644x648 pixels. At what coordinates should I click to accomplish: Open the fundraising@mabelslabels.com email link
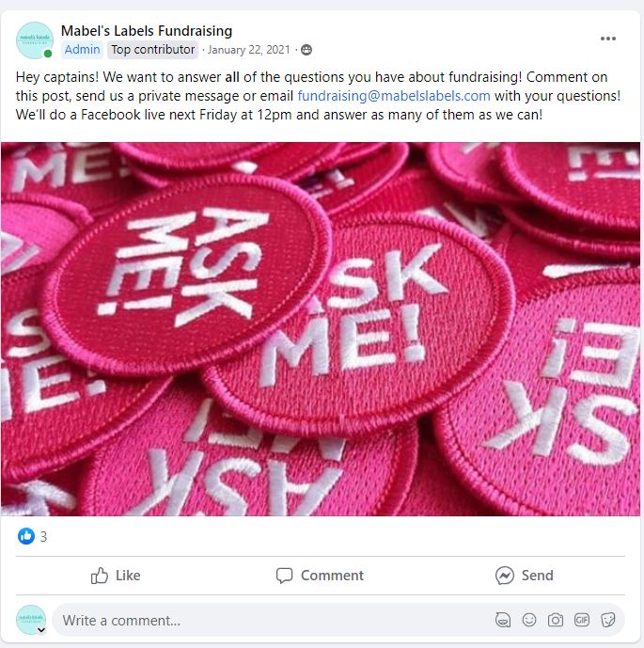[394, 96]
